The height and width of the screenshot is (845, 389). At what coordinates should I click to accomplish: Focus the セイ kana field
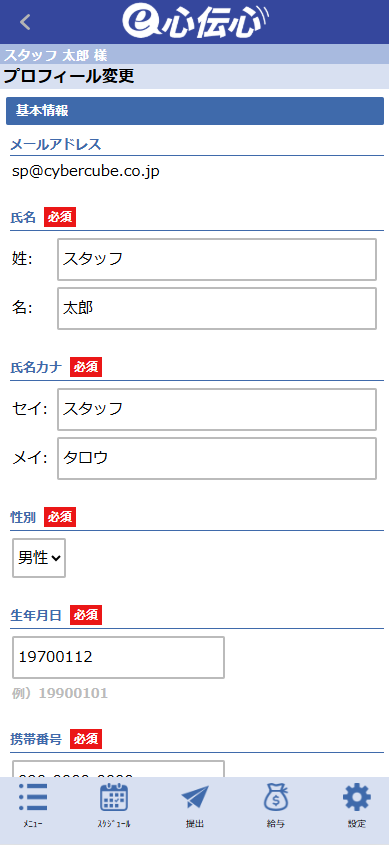pos(217,410)
